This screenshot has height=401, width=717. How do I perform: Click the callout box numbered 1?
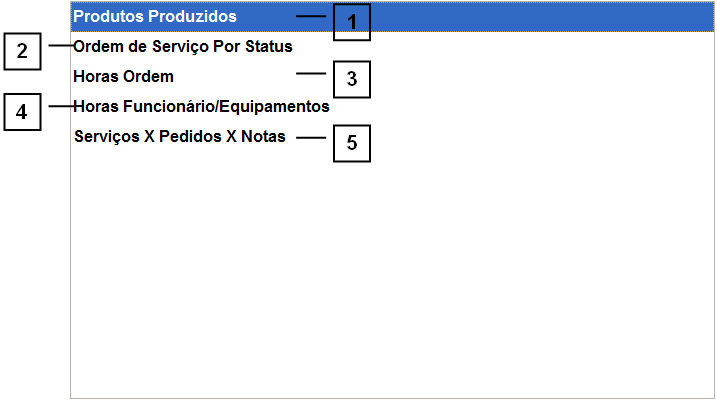coord(351,22)
